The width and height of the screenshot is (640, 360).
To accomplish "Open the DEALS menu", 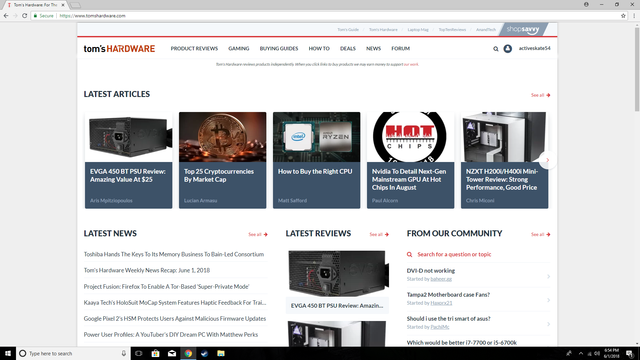I will [348, 49].
